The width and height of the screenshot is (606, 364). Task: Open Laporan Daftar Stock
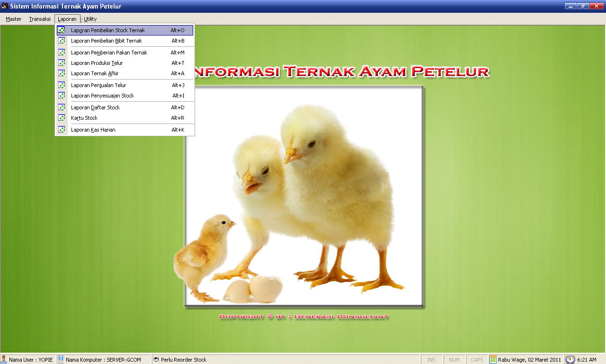click(x=95, y=107)
